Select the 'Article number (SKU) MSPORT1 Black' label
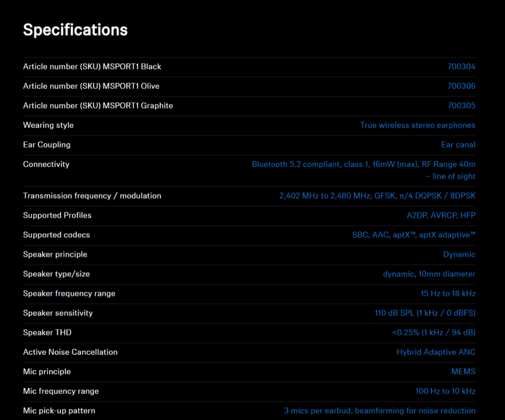The image size is (505, 420). 92,67
